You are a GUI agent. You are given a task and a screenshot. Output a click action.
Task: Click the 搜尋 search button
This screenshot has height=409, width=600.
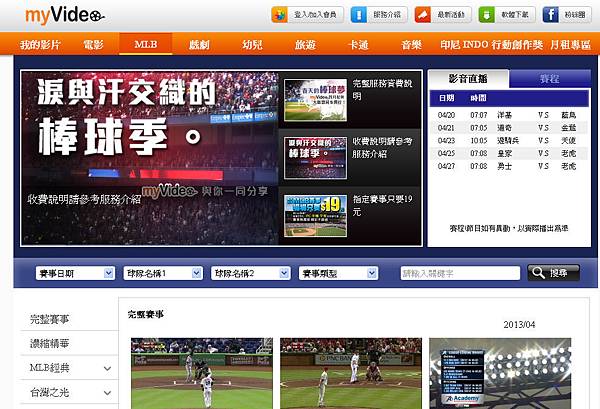(553, 273)
